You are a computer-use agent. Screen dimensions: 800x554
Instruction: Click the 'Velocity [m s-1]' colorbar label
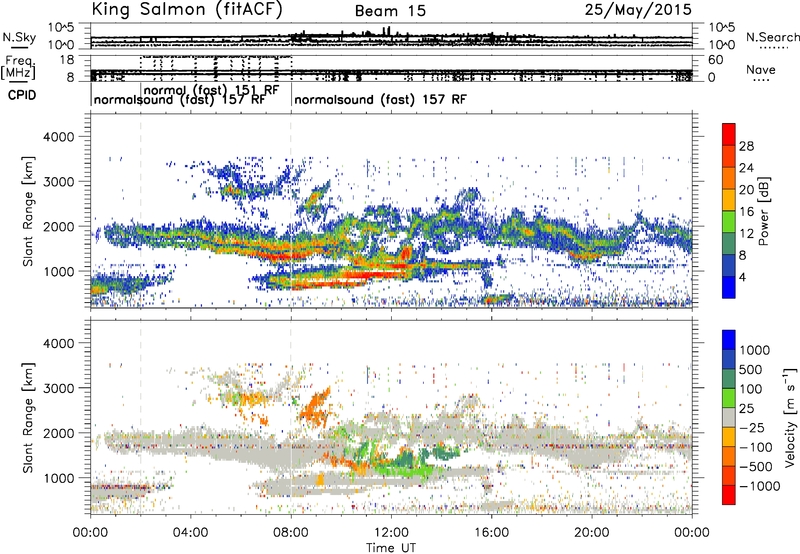click(x=790, y=417)
